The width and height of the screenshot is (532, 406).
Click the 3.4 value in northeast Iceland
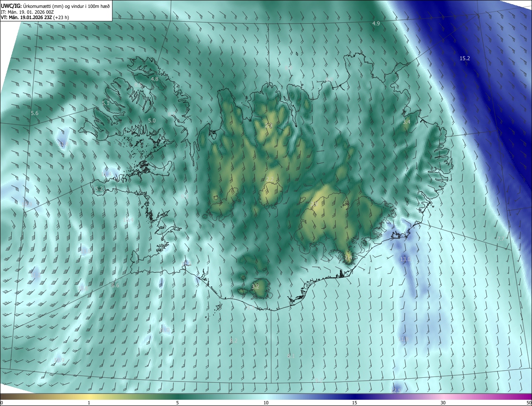(406, 122)
